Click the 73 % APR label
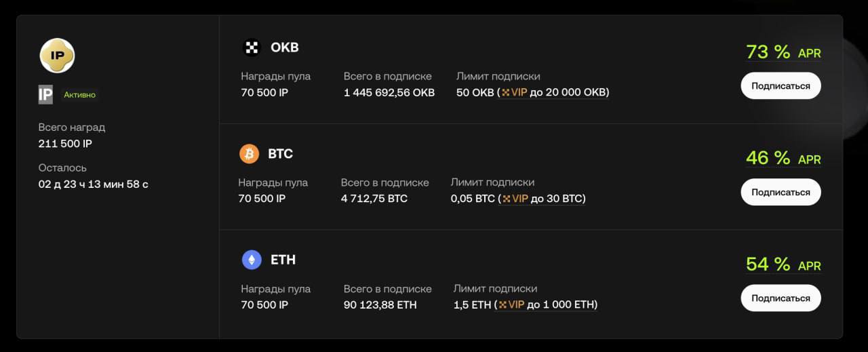Viewport: 868px width, 352px height. point(783,52)
